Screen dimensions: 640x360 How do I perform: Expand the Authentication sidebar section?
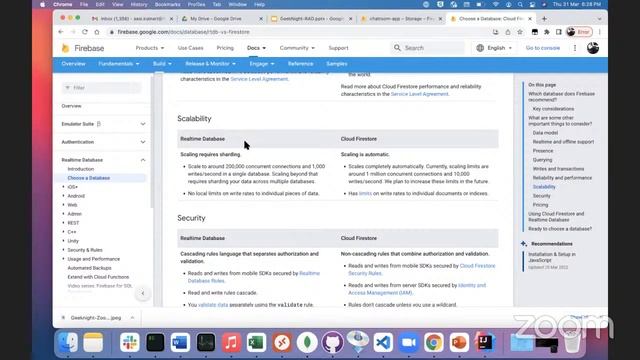(143, 142)
